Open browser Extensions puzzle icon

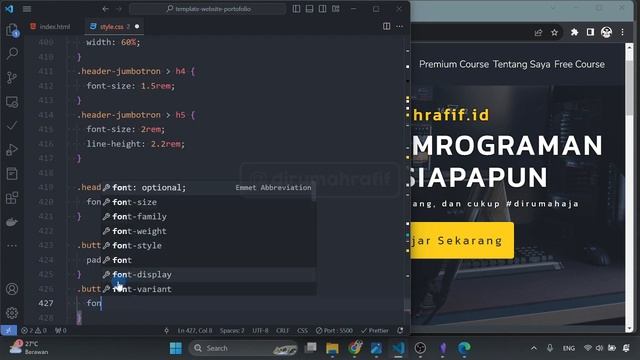574,32
